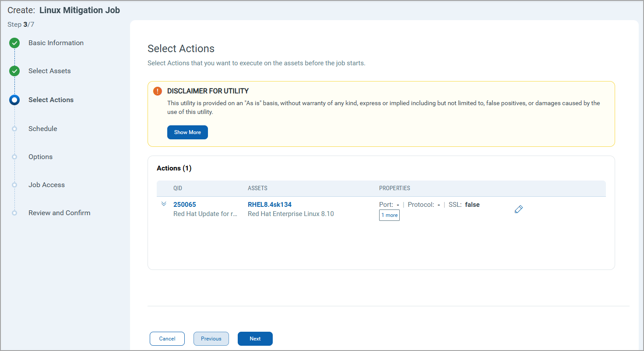Open asset RHEL8.4sk134 link
This screenshot has height=351, width=644.
(x=270, y=205)
